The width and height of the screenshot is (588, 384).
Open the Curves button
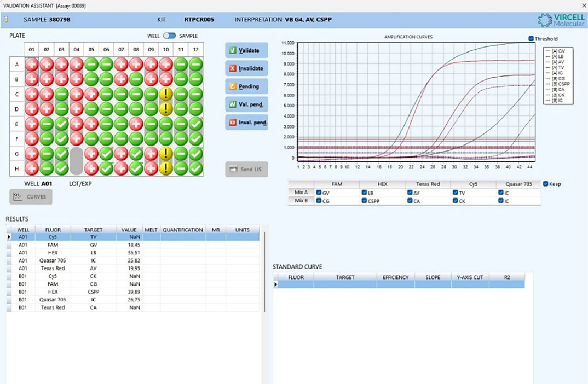pyautogui.click(x=31, y=197)
